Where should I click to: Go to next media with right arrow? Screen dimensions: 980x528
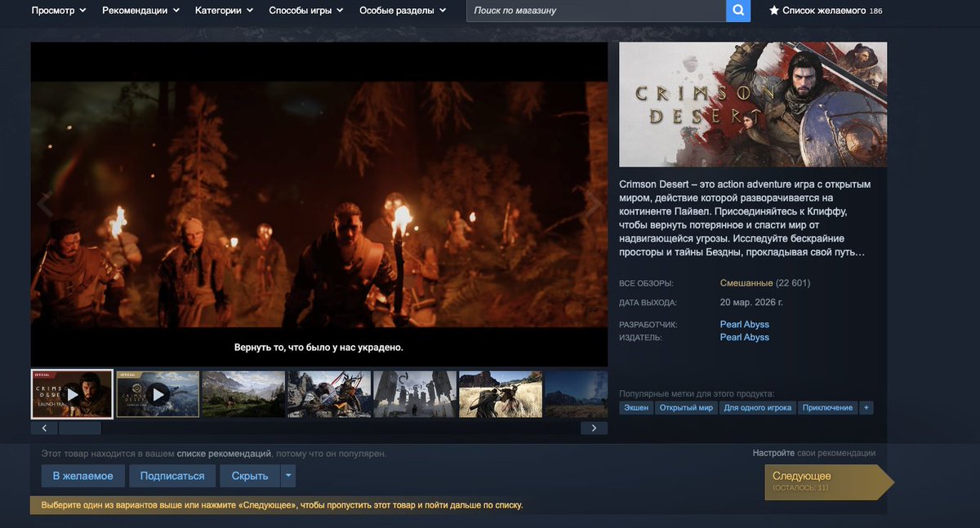point(594,204)
